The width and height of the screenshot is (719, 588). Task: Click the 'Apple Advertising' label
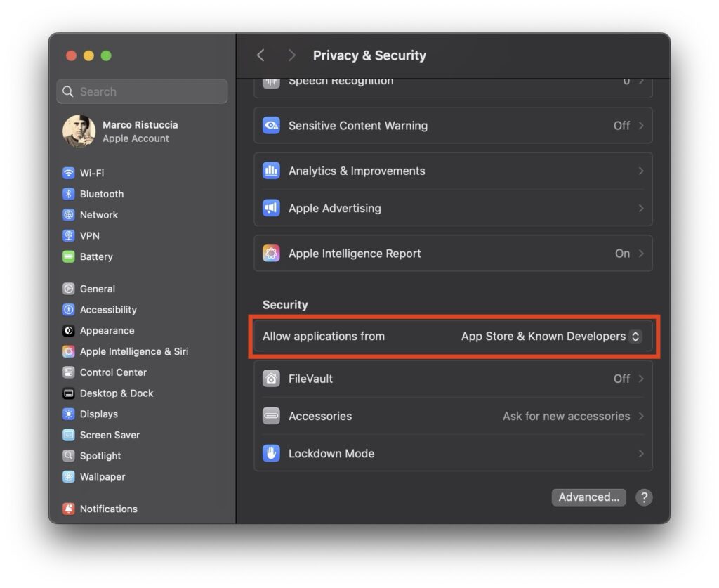pos(335,208)
